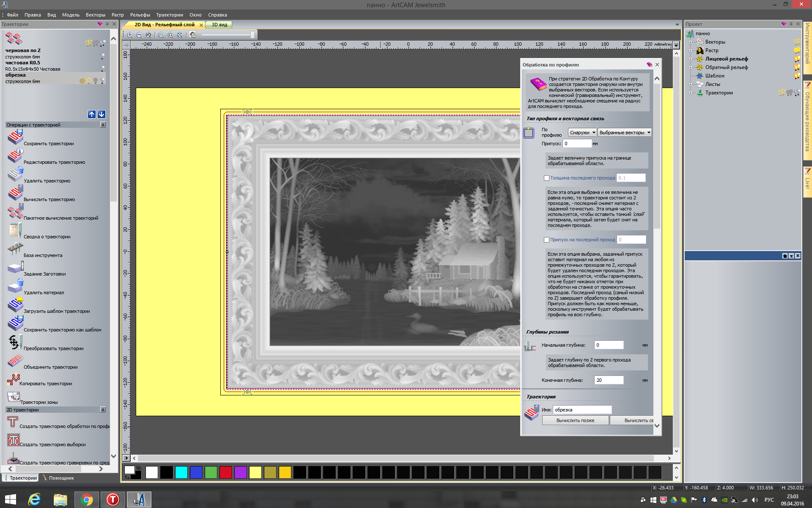Enable 'Толщина последнего прохода' checkbox
This screenshot has width=812, height=508.
(546, 178)
